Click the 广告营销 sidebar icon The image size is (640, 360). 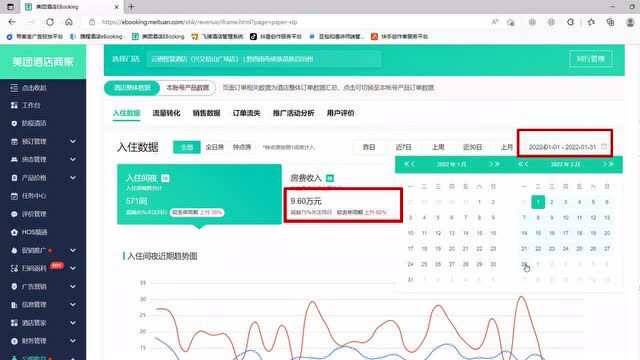[14, 287]
